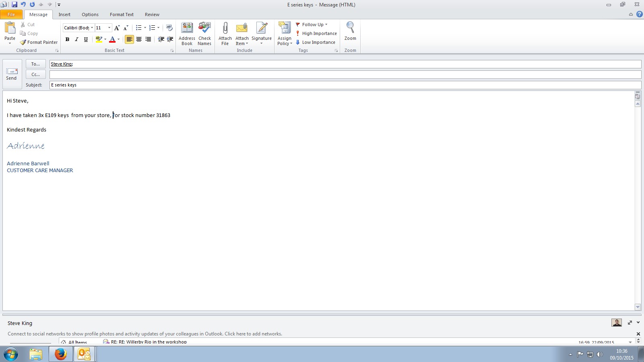The height and width of the screenshot is (362, 644).
Task: Increase the paragraph indent
Action: pos(170,39)
